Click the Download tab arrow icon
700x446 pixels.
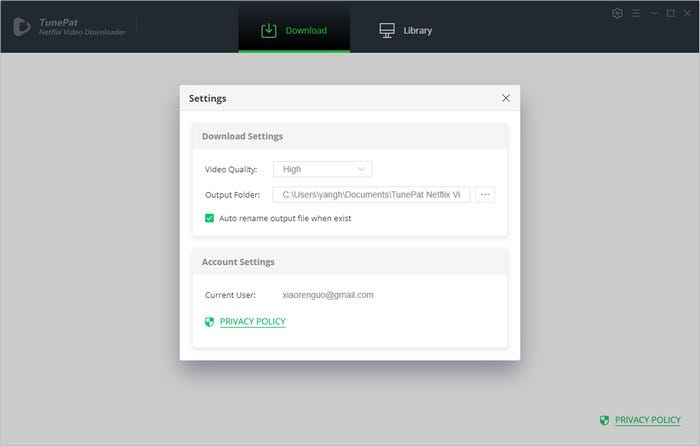[x=269, y=30]
